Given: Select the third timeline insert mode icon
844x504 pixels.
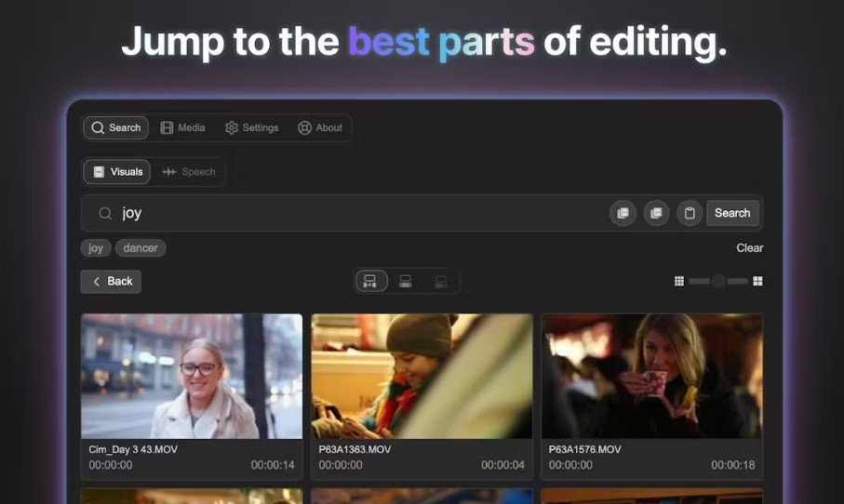Looking at the screenshot, I should (441, 282).
